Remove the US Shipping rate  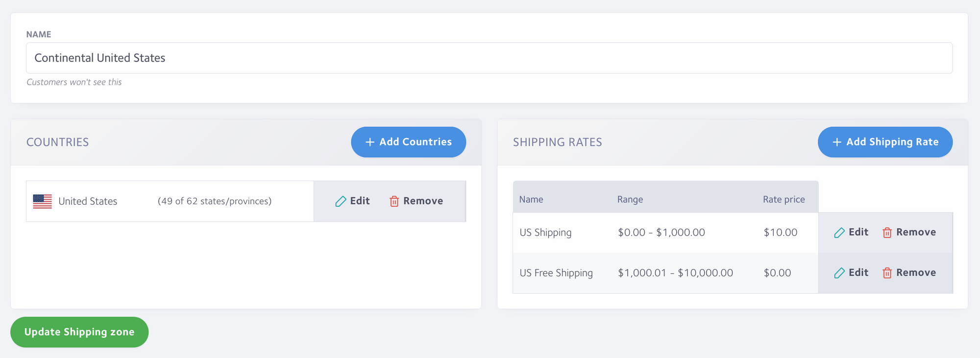click(x=909, y=232)
